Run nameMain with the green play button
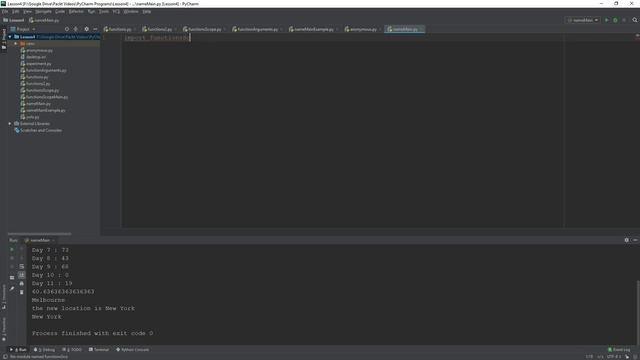The width and height of the screenshot is (640, 360). click(607, 20)
